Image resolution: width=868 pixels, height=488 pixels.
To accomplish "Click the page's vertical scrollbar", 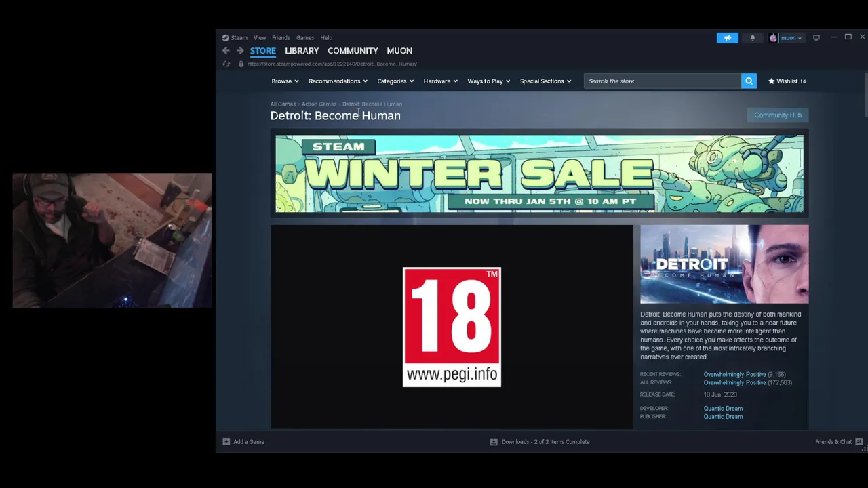I will click(x=865, y=95).
